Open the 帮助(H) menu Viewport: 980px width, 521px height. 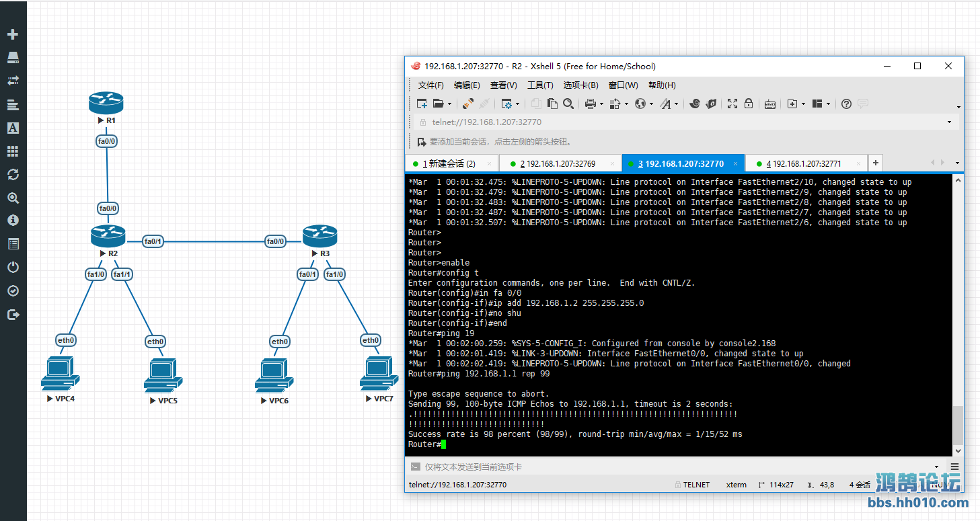point(662,85)
